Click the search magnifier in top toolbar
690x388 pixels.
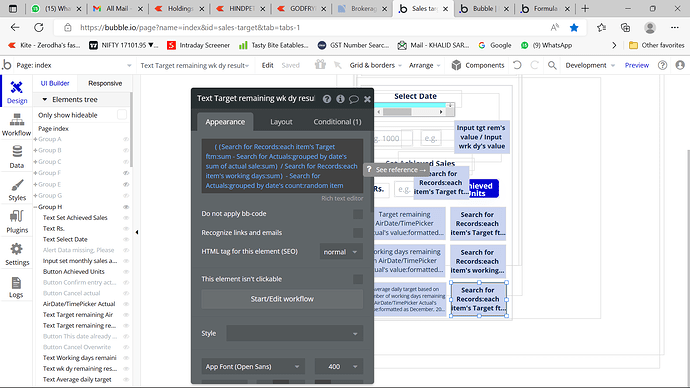pyautogui.click(x=552, y=65)
